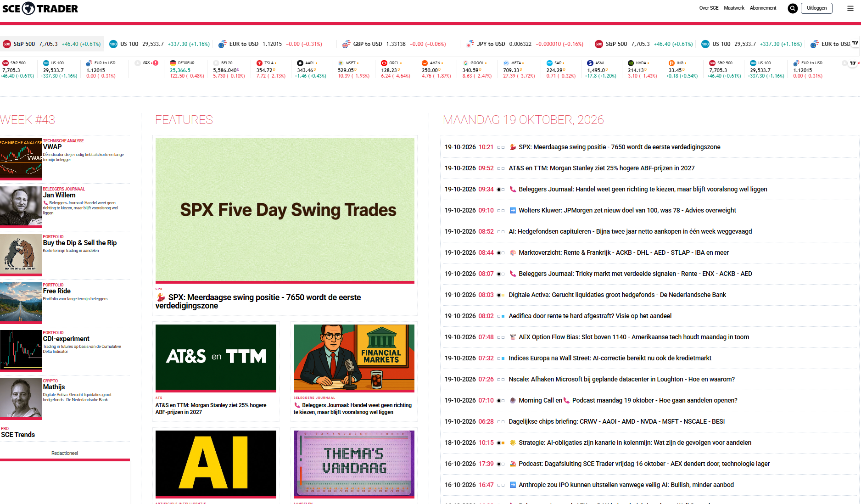This screenshot has width=861, height=504.
Task: Click the ASML ticker icon
Action: tap(590, 63)
